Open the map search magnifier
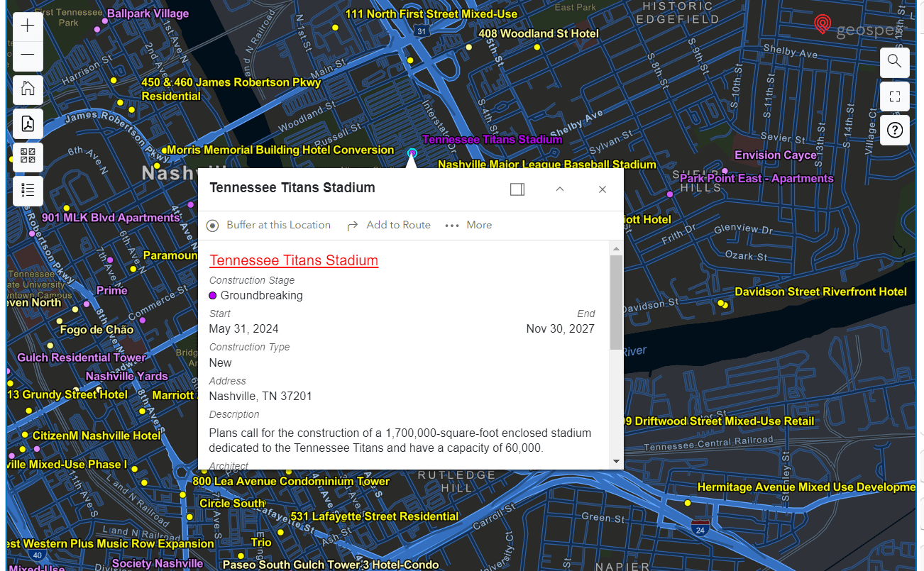 click(x=894, y=62)
